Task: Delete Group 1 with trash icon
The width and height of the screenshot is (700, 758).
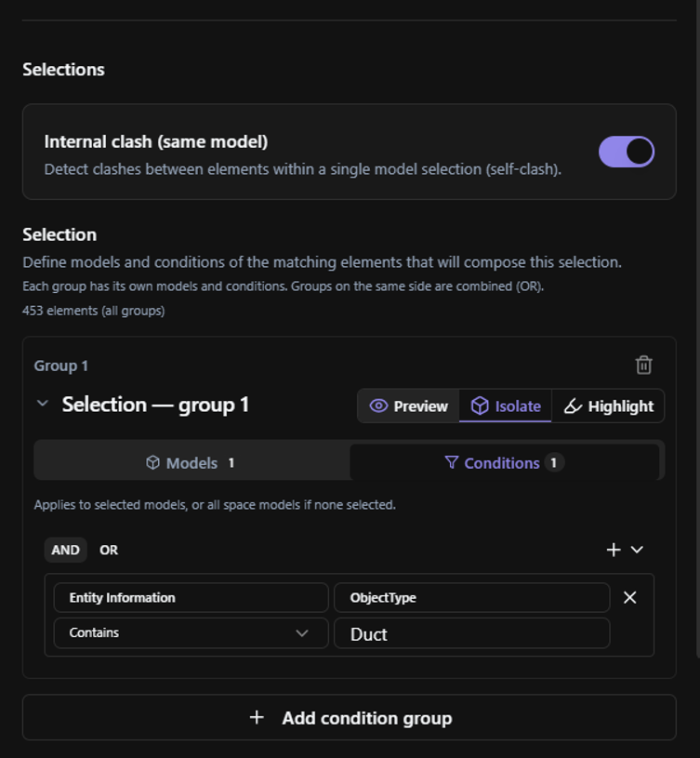Action: tap(643, 365)
